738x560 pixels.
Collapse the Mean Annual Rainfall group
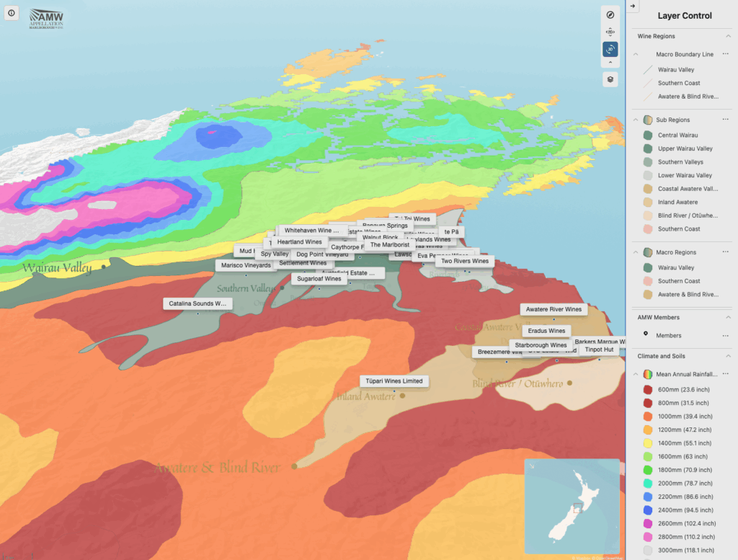[x=636, y=375]
